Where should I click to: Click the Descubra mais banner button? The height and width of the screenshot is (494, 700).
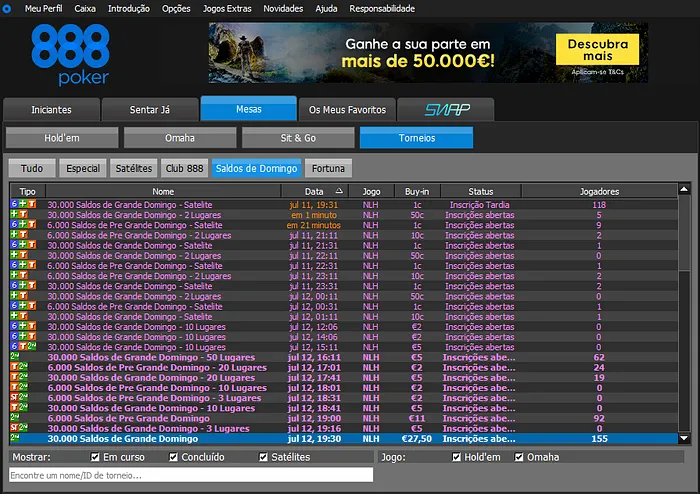(x=597, y=50)
